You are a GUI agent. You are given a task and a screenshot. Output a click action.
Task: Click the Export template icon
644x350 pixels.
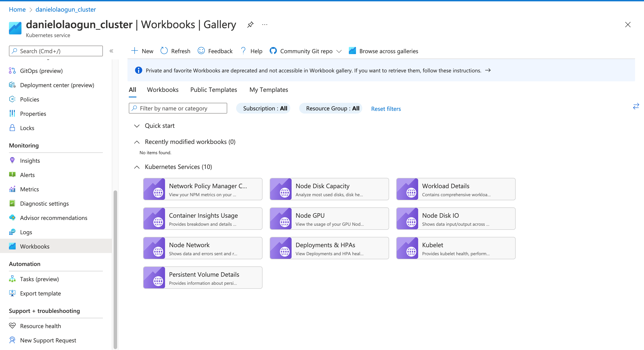coord(12,293)
